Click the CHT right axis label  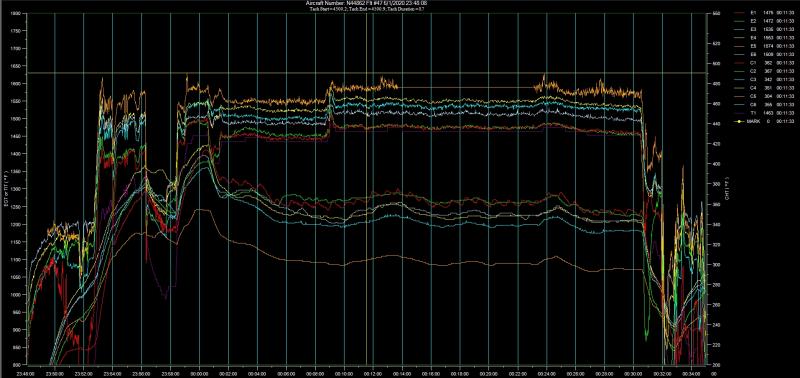(x=726, y=188)
